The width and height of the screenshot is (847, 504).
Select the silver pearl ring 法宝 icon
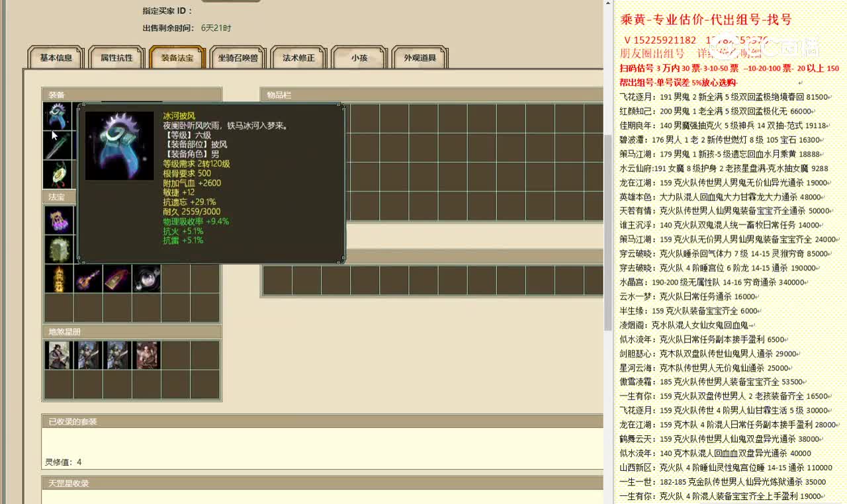point(146,278)
